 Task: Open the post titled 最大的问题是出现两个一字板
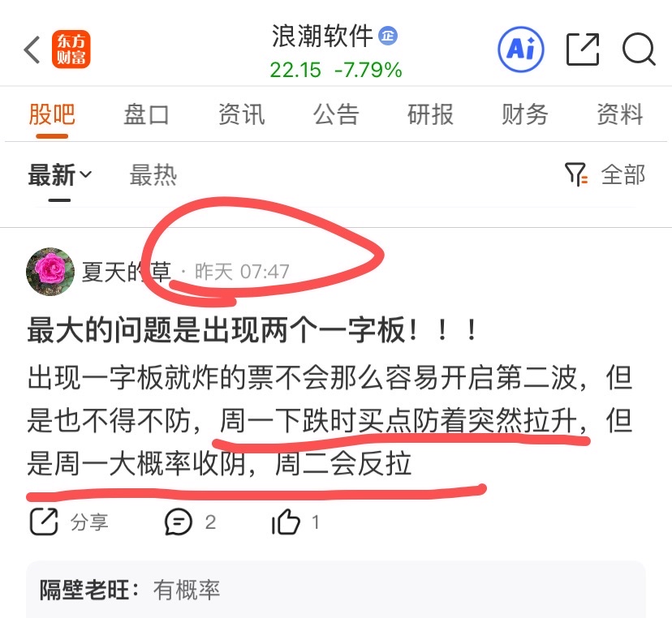point(252,330)
